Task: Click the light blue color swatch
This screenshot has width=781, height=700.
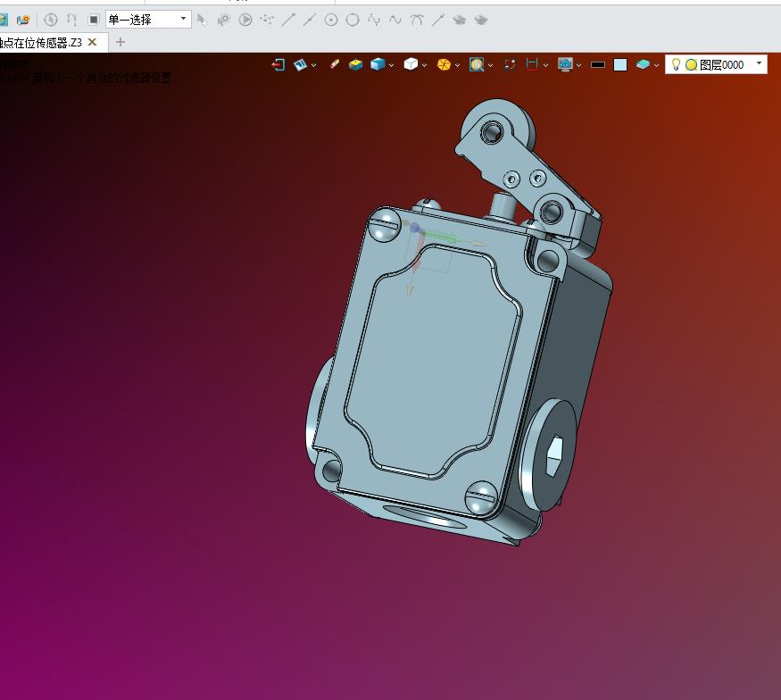Action: 620,65
